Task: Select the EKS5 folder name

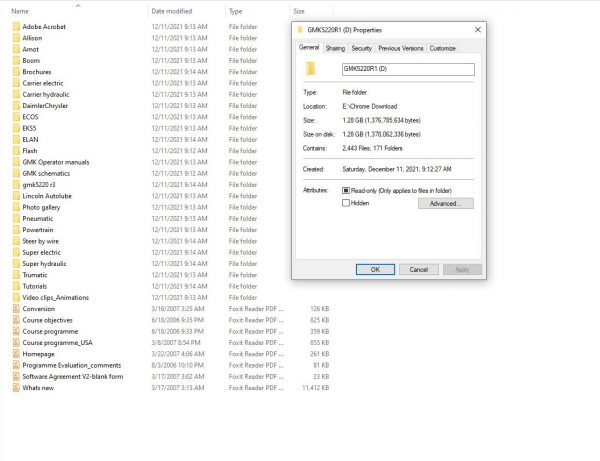Action: [29, 128]
